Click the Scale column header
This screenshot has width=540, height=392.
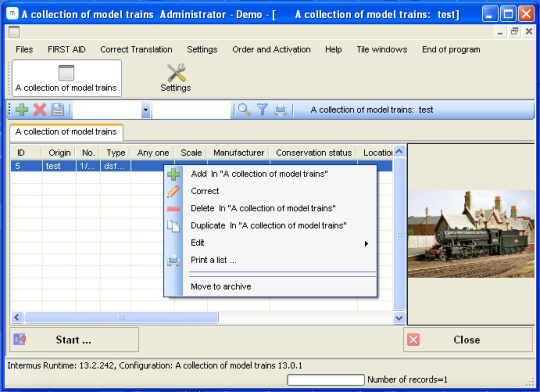[x=191, y=153]
